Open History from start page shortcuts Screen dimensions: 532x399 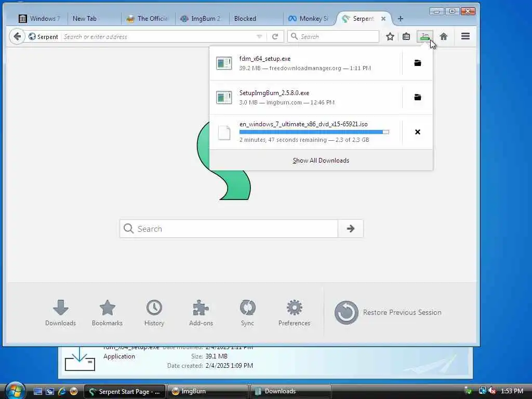tap(154, 313)
